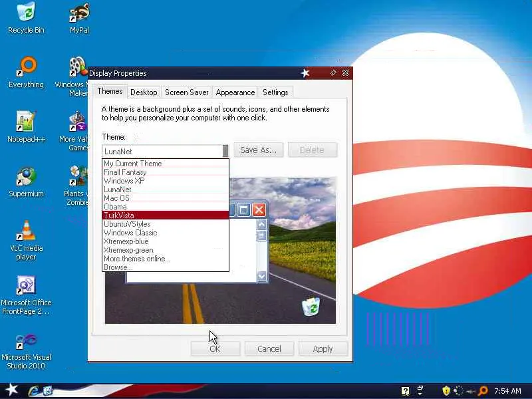Open the Screen Saver tab
532x399 pixels.
(187, 92)
